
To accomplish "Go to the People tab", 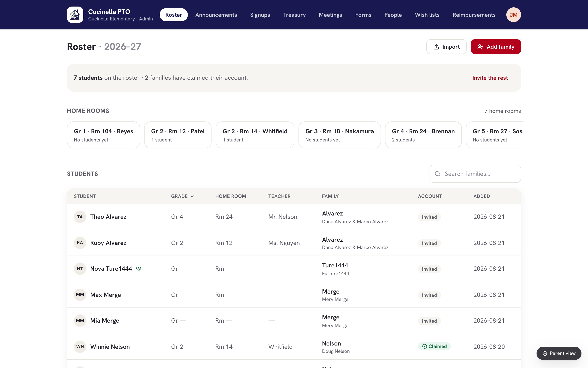I will [393, 15].
